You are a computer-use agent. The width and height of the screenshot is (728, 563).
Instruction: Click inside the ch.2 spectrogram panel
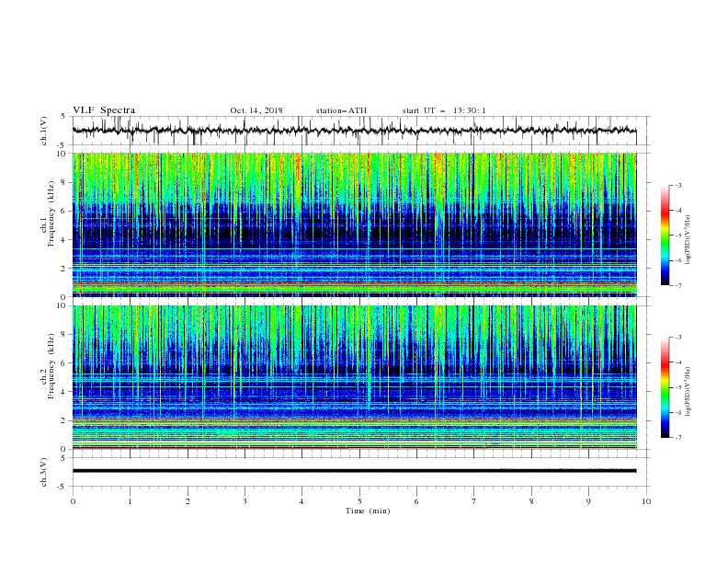coord(354,377)
